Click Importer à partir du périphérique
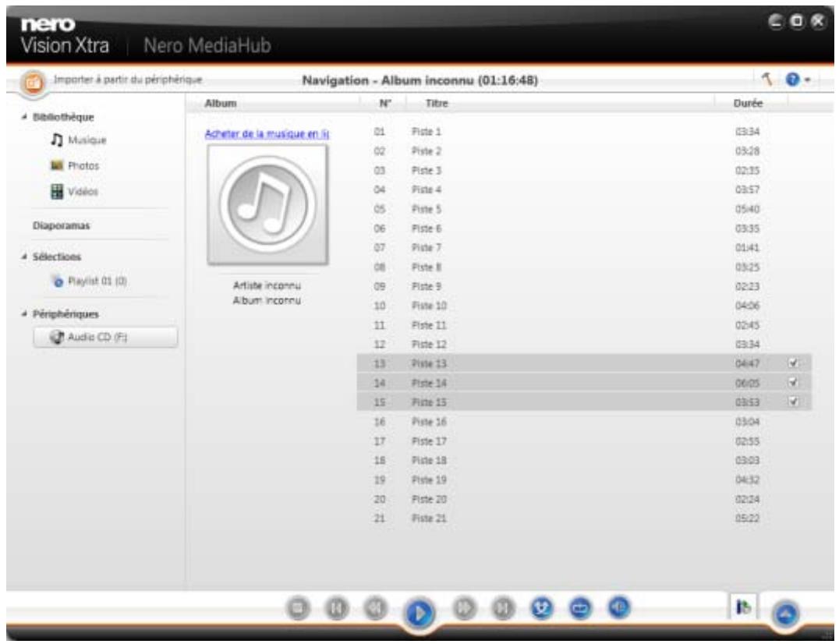The width and height of the screenshot is (839, 644). 128,80
